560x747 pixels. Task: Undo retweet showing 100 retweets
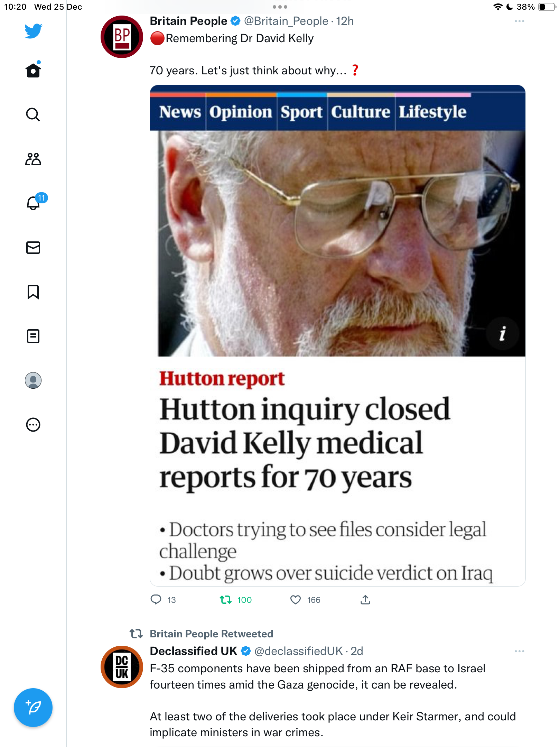[x=236, y=600]
